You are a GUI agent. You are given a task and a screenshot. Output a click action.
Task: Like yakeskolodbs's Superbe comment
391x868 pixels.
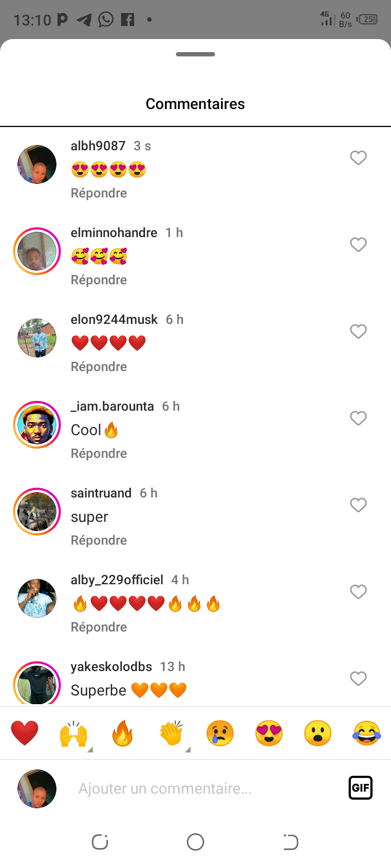click(358, 679)
